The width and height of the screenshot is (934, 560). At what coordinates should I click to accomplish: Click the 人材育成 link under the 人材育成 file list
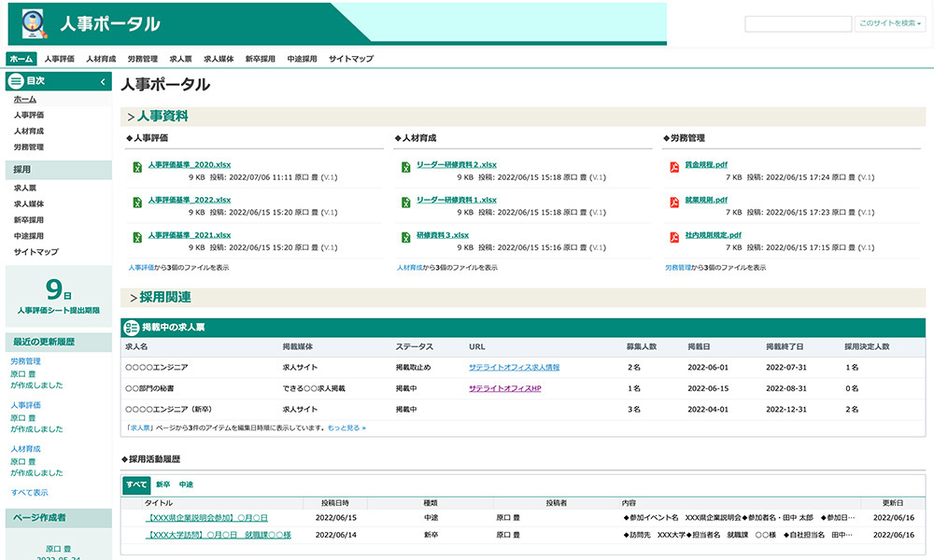(410, 268)
